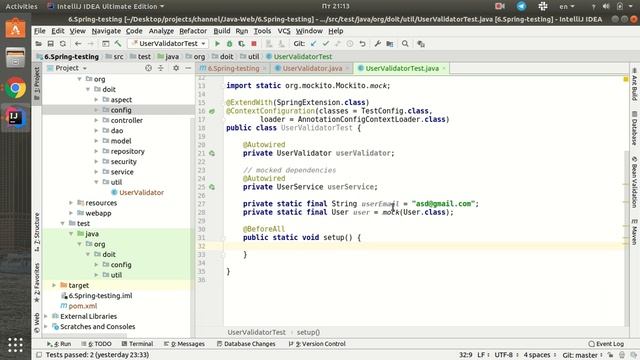Open the File menu
Viewport: 640px width, 360px height.
coord(40,31)
